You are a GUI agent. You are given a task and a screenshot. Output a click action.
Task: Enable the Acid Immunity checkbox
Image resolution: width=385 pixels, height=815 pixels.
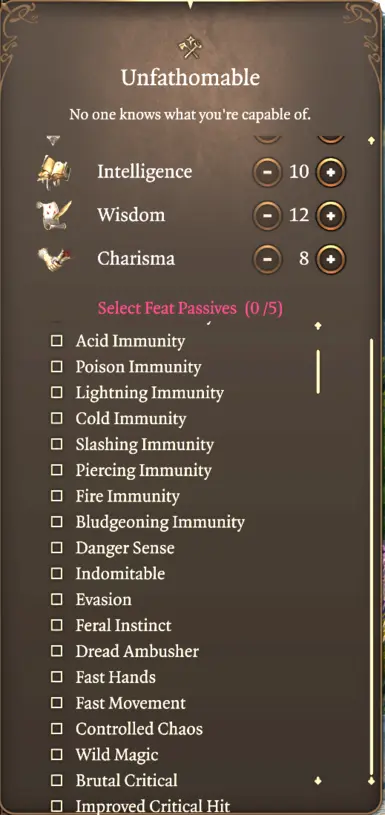tap(56, 341)
